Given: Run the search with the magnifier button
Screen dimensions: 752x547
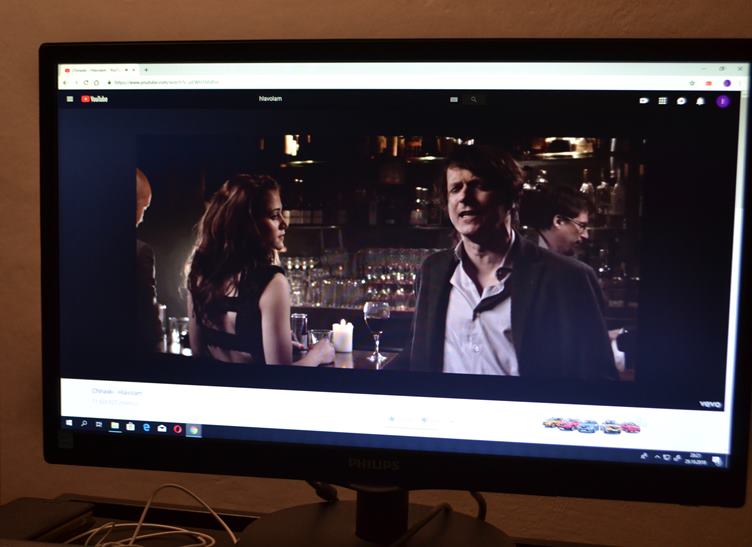Looking at the screenshot, I should 474,100.
